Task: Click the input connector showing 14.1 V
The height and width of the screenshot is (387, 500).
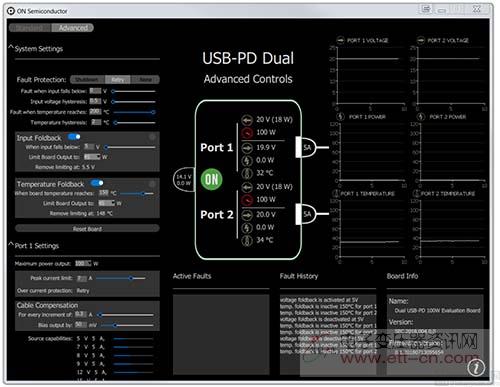Action: [184, 180]
